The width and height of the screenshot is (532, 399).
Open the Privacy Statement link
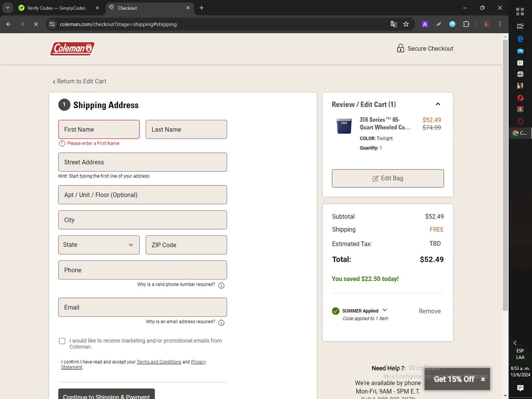(x=198, y=362)
